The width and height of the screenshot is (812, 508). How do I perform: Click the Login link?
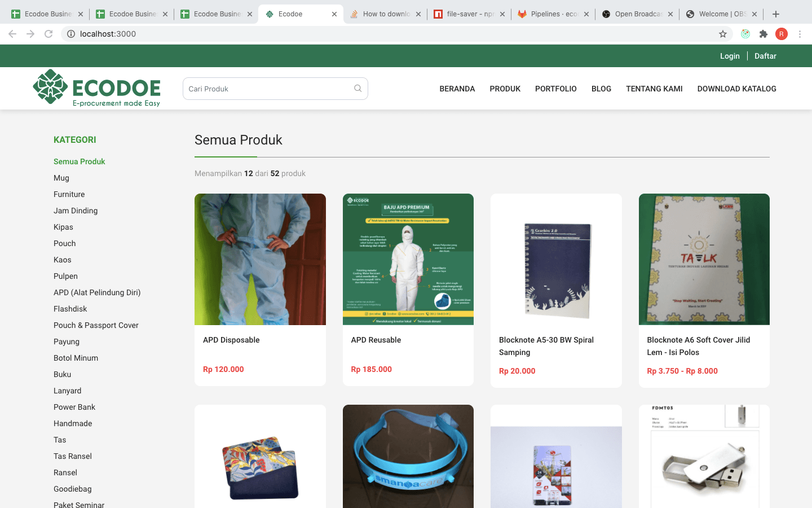click(x=730, y=56)
